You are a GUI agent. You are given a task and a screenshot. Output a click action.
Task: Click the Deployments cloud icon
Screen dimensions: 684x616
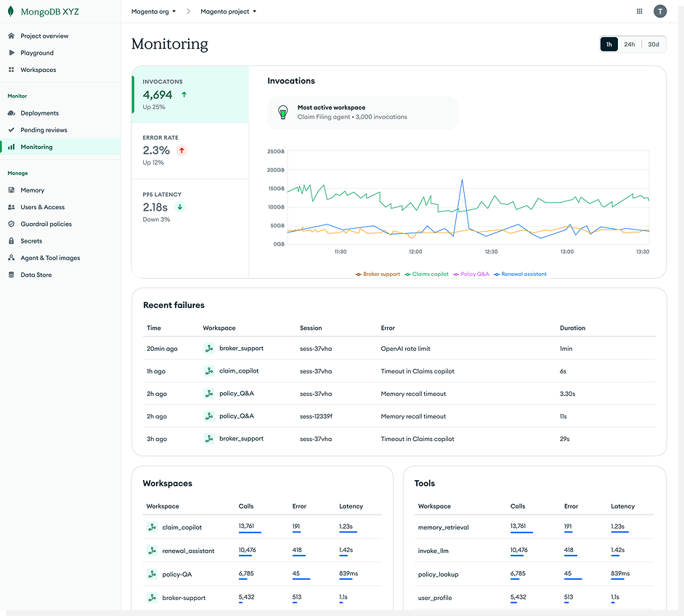tap(12, 113)
